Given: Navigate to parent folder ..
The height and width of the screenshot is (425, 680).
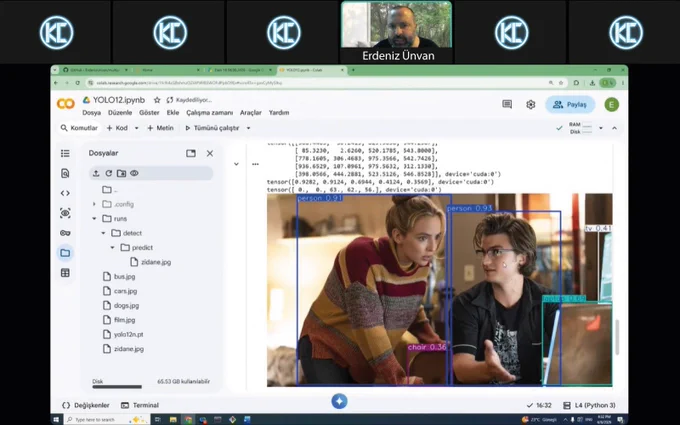Looking at the screenshot, I should click(x=110, y=190).
